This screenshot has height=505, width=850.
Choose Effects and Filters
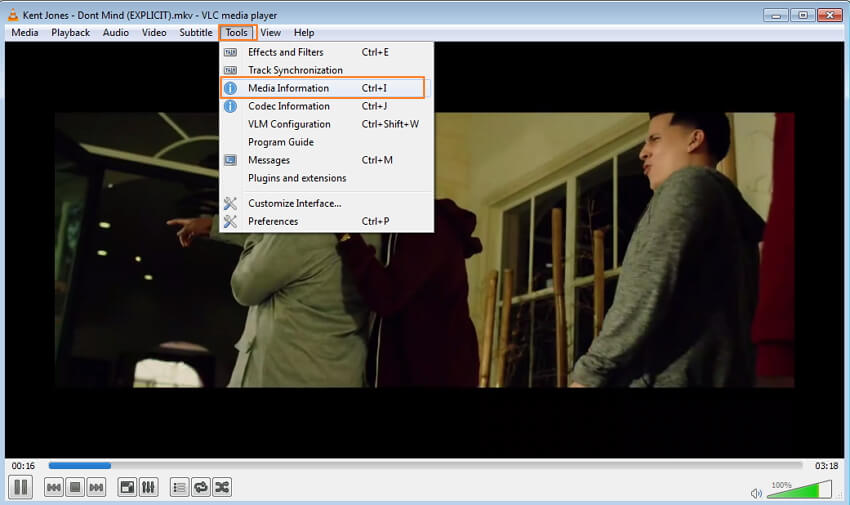pyautogui.click(x=326, y=52)
